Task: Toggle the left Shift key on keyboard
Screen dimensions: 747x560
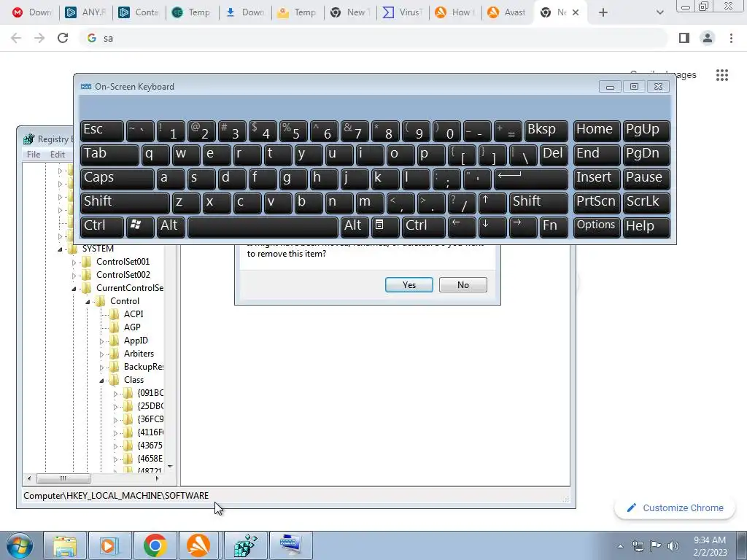Action: [125, 203]
